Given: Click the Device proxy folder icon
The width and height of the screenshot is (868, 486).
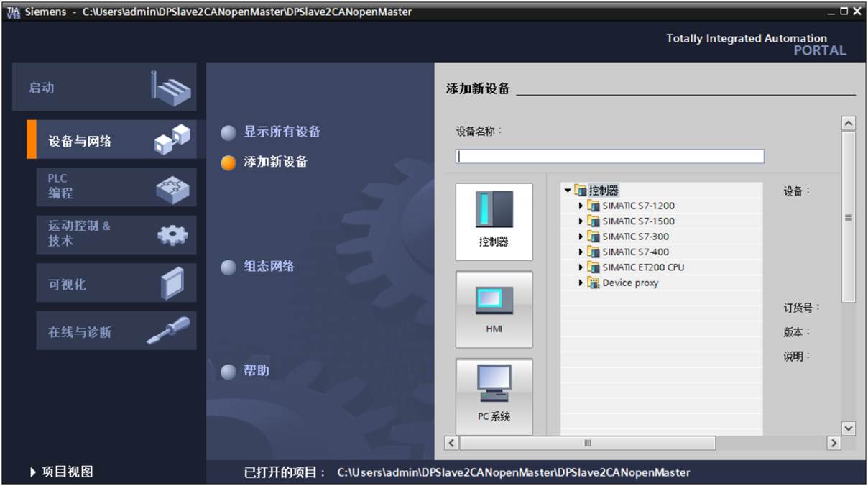Looking at the screenshot, I should (594, 283).
